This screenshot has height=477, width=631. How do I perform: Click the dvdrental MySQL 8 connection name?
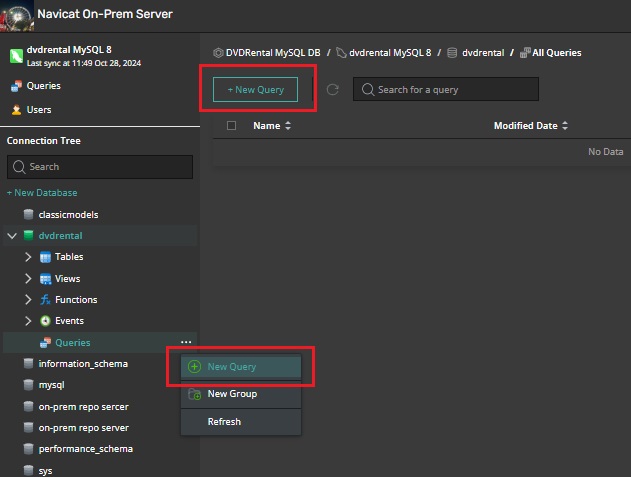tap(69, 50)
